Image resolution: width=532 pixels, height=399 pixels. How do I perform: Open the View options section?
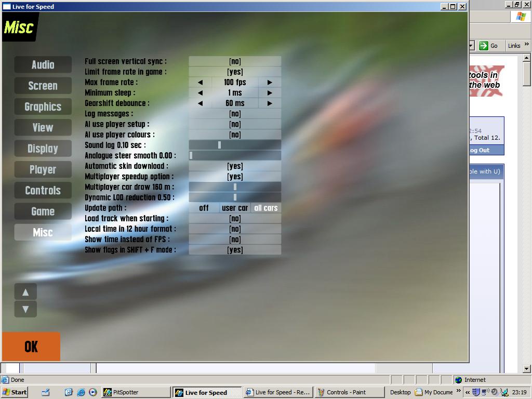click(x=43, y=128)
